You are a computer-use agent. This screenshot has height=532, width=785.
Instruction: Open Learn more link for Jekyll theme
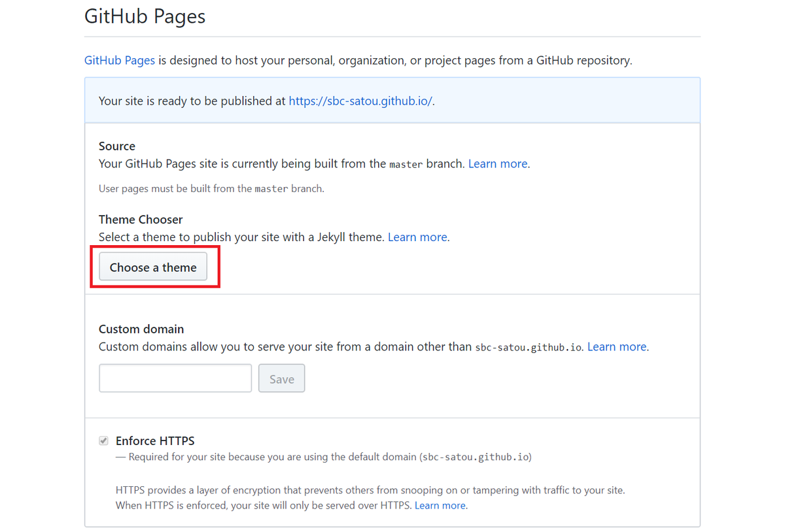418,237
